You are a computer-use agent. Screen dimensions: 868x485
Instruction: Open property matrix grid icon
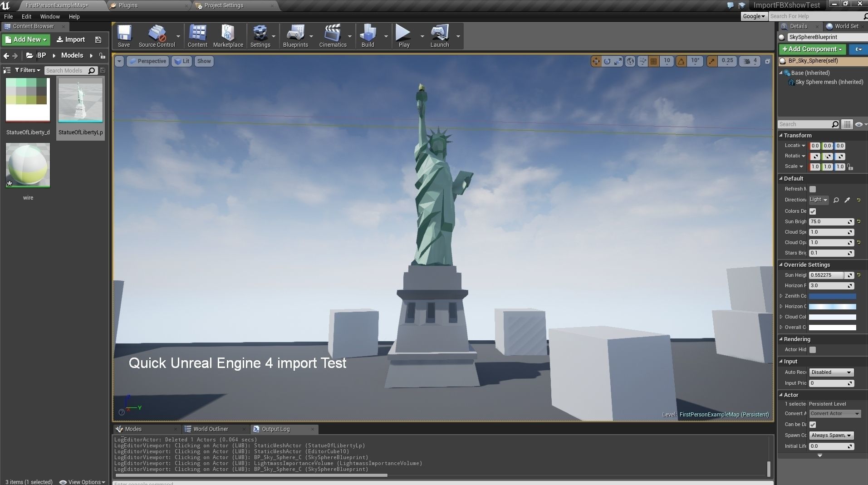(847, 124)
